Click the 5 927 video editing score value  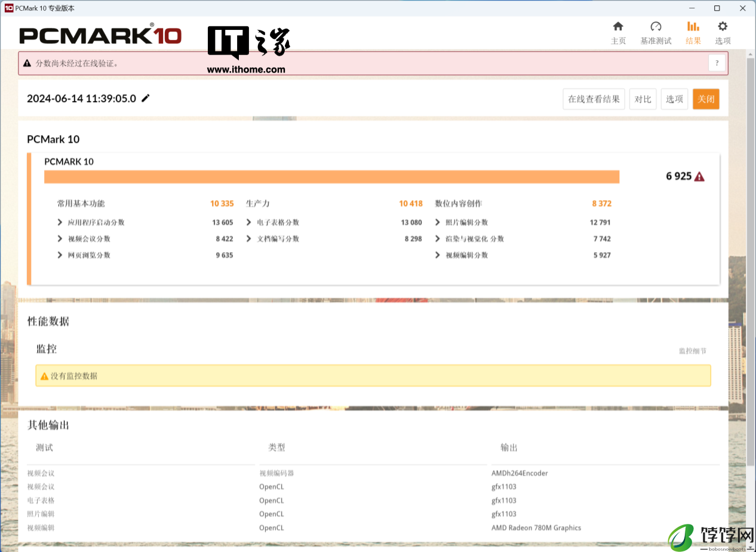(603, 255)
